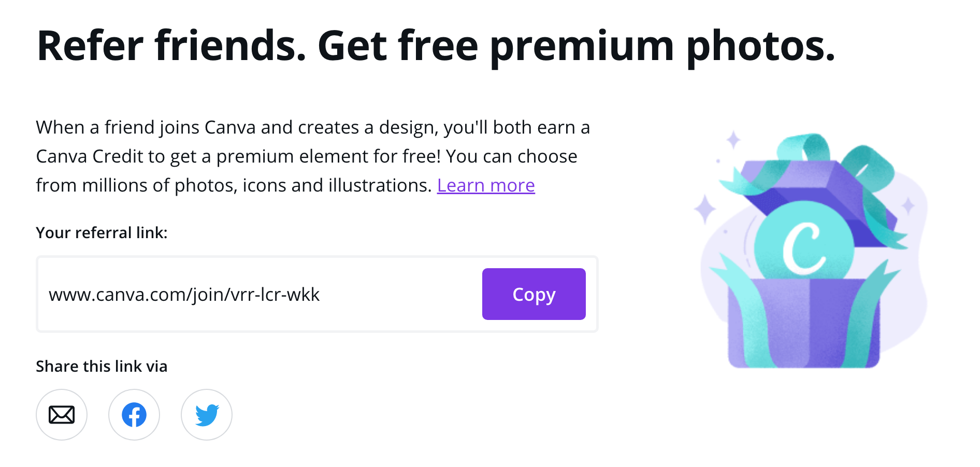Click the www.canva.com/join/vrr-lcr-wkk URL text
The width and height of the screenshot is (980, 467).
point(184,295)
